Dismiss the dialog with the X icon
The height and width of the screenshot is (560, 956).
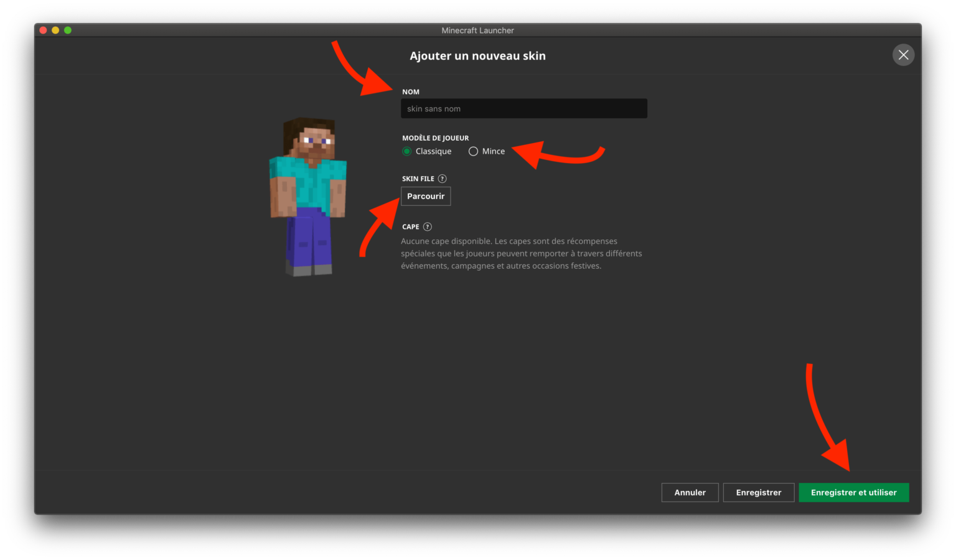coord(903,55)
